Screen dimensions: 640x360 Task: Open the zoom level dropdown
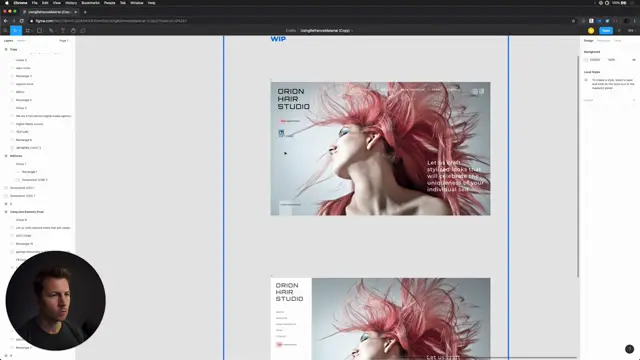(631, 31)
